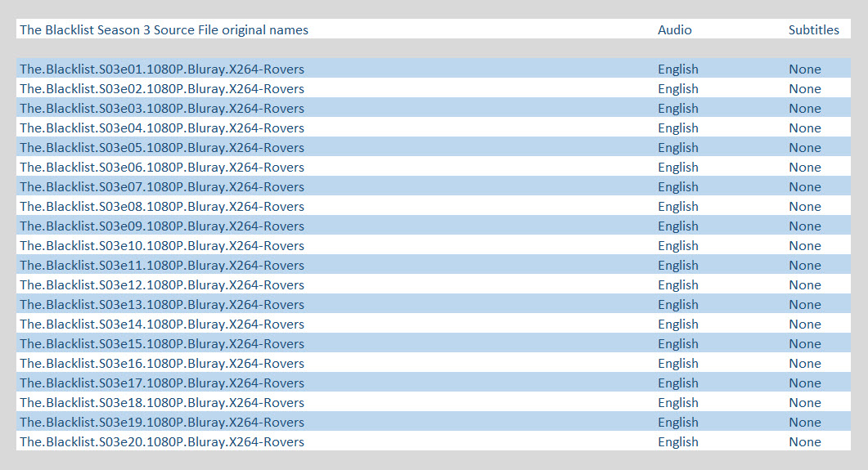Click English audio cell in S03e06 row
Screen dimensions: 868x470
[678, 168]
